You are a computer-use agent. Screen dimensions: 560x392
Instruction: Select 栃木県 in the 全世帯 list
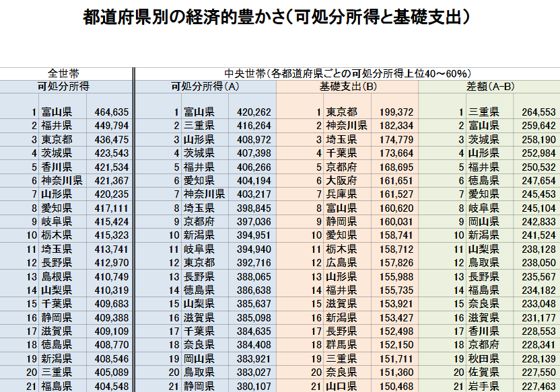pos(57,235)
